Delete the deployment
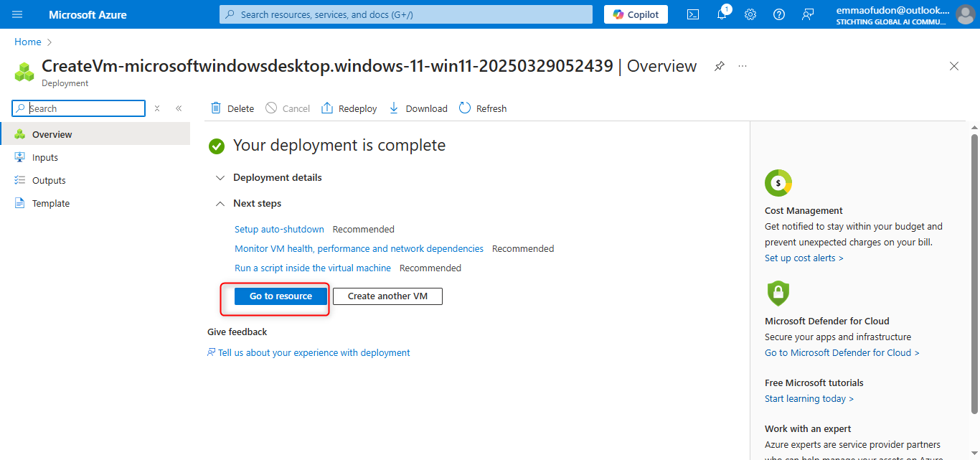This screenshot has width=980, height=460. coord(232,108)
